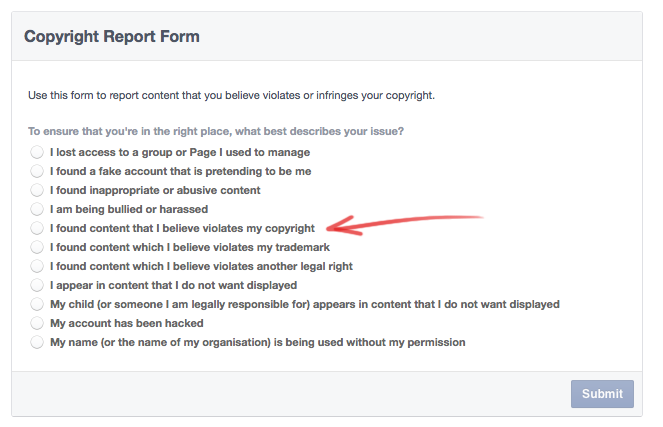Click the "inappropriate or abusive content" label
The width and height of the screenshot is (663, 427).
[x=155, y=190]
